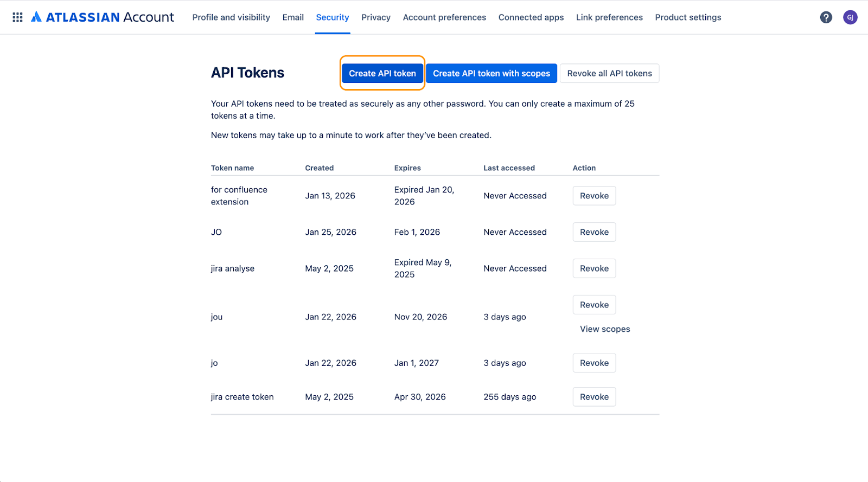Revoke the 'jira create token' entry

coord(594,397)
